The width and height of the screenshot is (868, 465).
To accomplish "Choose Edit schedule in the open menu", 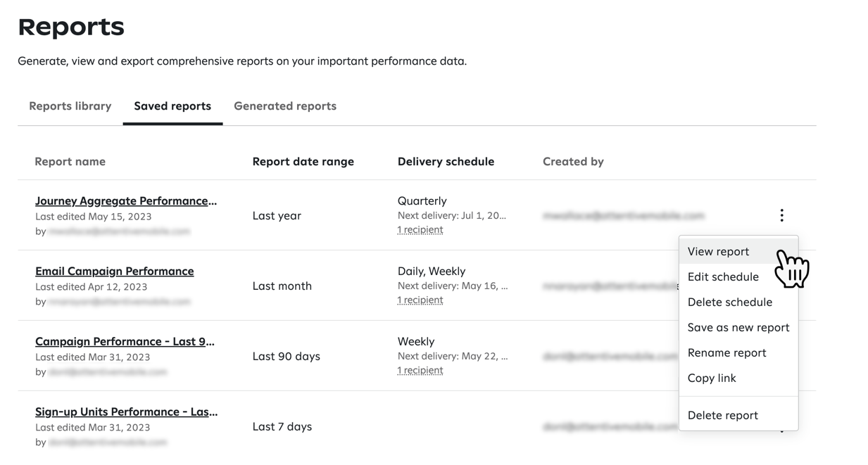I will (x=723, y=276).
